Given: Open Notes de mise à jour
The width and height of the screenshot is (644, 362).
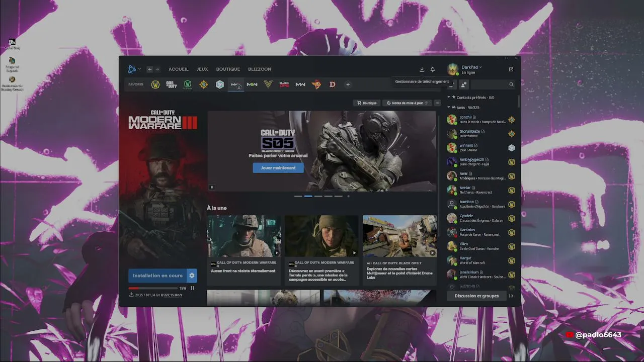Looking at the screenshot, I should click(x=407, y=103).
